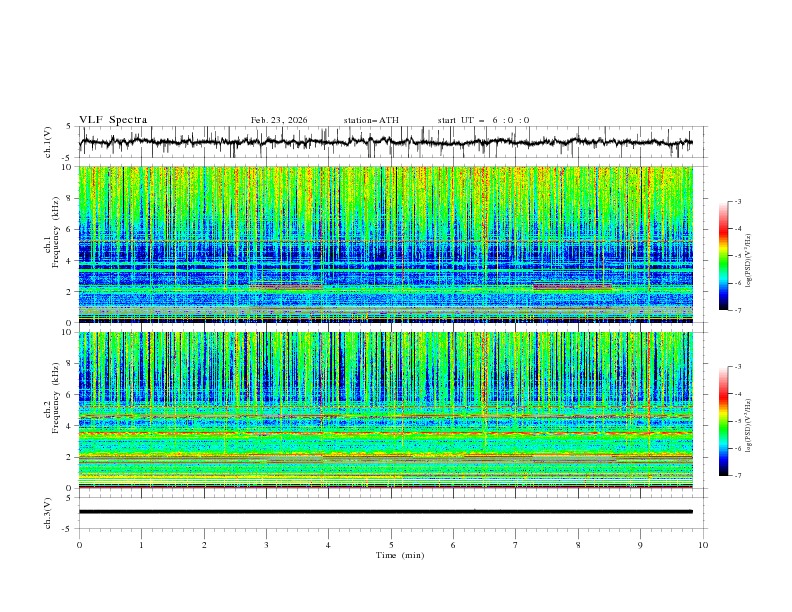Screen dimensions: 792x612
Task: Click the '-3' label on ch.1 colorbar
Action: pos(737,201)
